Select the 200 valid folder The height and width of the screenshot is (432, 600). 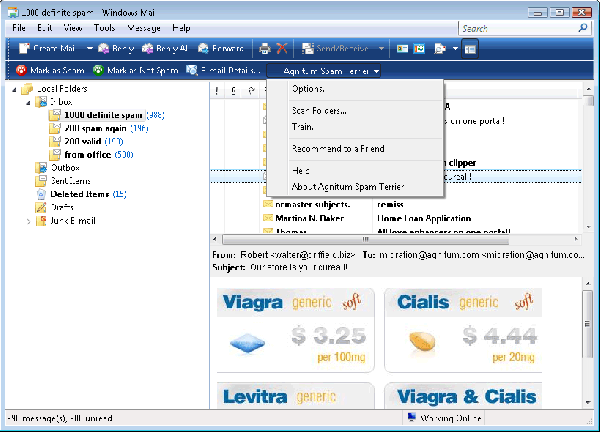pyautogui.click(x=86, y=141)
